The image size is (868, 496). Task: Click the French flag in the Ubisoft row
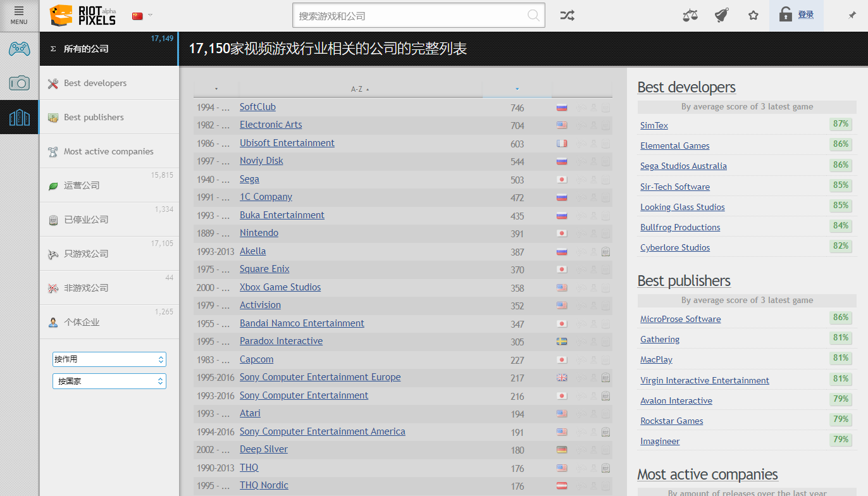coord(562,144)
